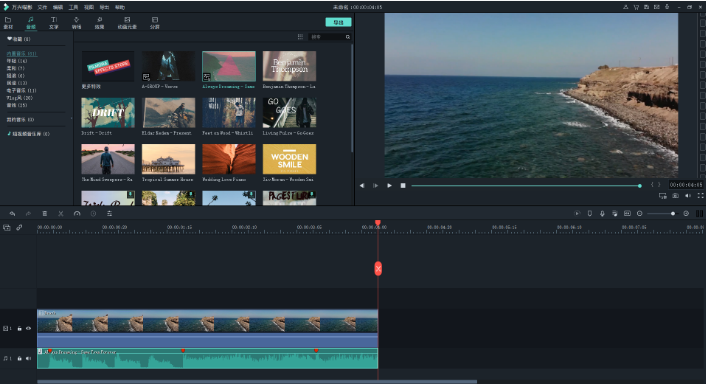Select the Vlog风 (20) music category
706x384 pixels.
tap(19, 98)
